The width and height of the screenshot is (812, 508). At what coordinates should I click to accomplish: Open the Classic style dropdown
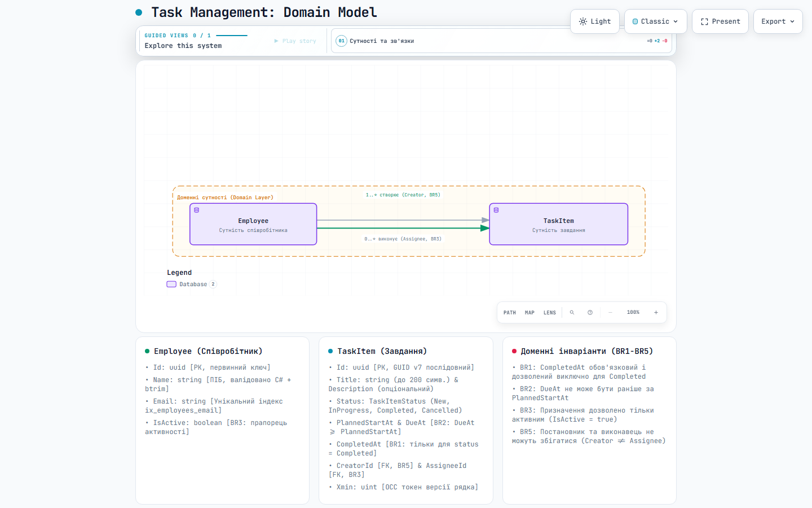[x=655, y=21]
